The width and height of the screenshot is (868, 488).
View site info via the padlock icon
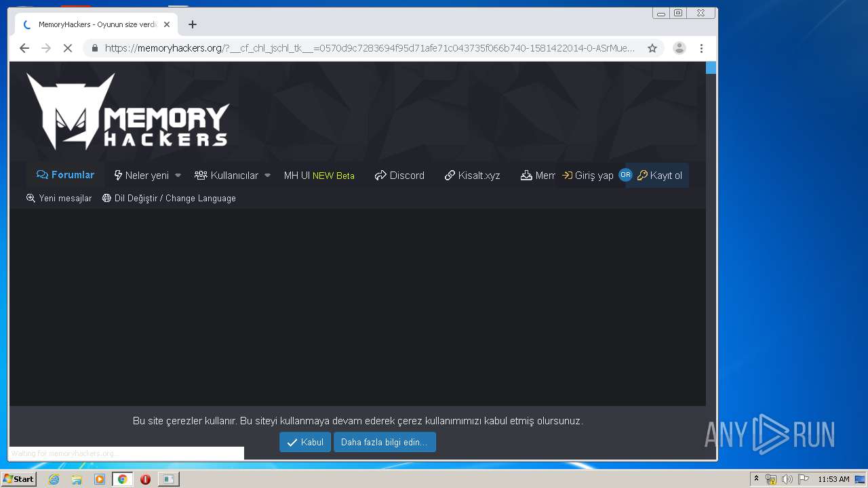[94, 48]
